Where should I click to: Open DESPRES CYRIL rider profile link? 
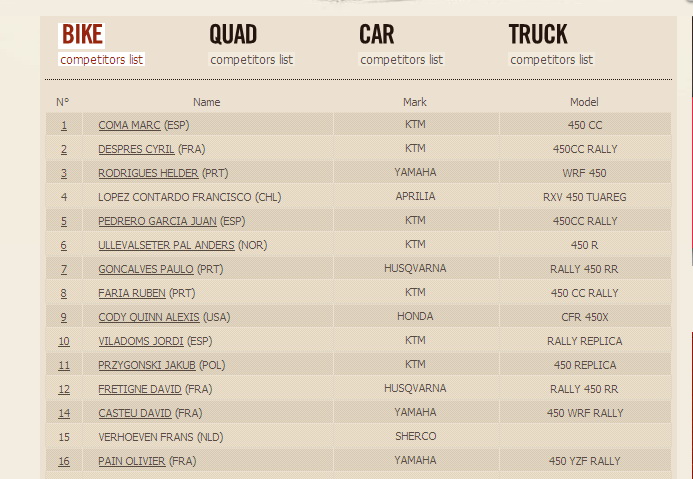136,149
